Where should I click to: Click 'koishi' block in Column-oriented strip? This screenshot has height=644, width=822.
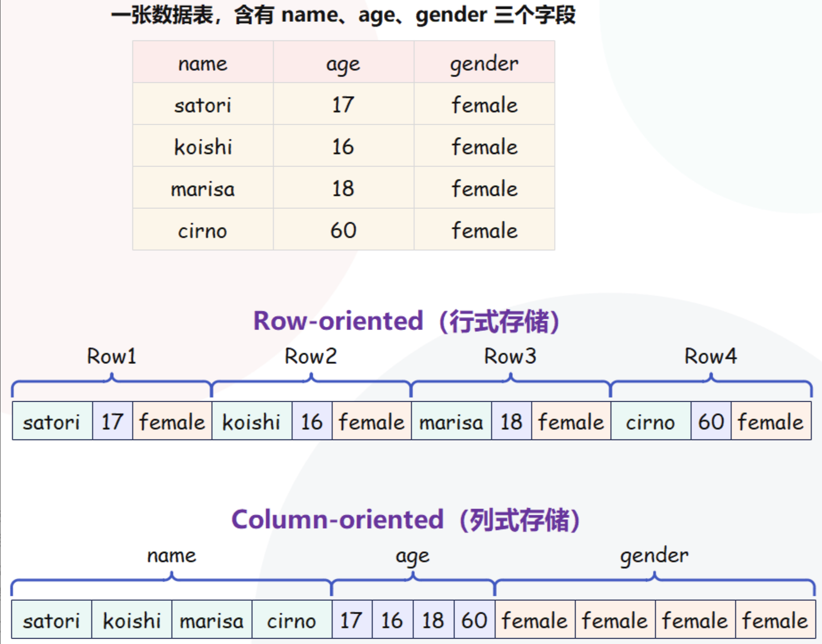coord(132,620)
